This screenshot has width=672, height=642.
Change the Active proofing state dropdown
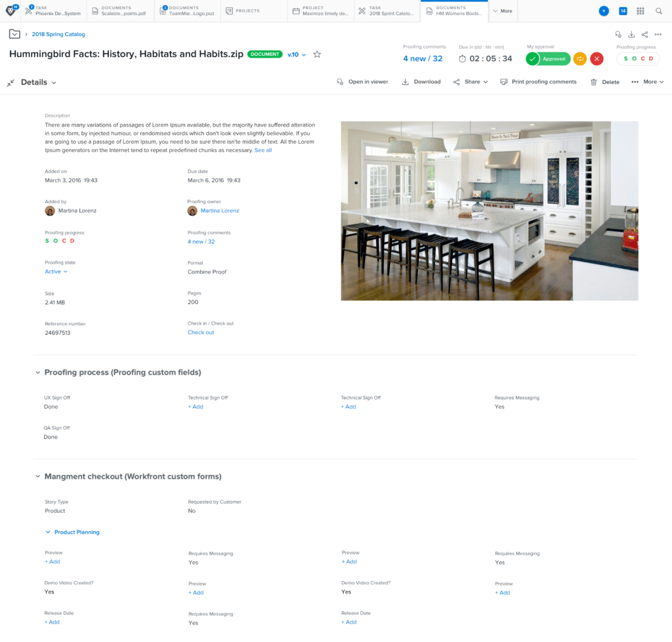[x=56, y=271]
